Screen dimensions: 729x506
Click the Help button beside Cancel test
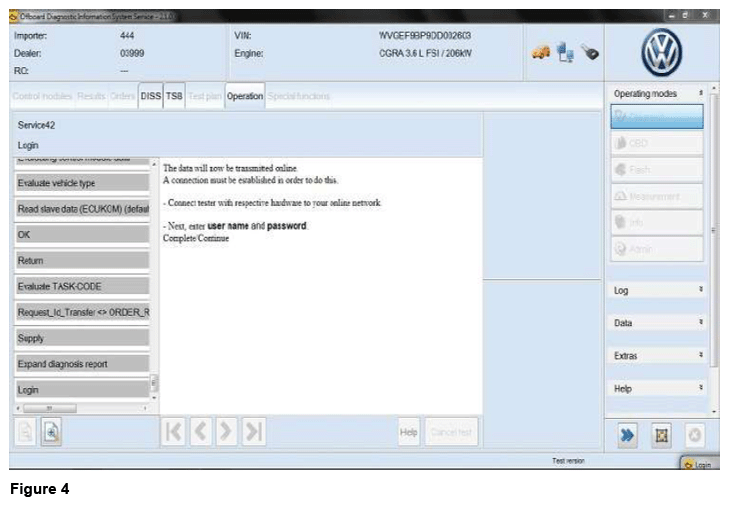pyautogui.click(x=409, y=432)
